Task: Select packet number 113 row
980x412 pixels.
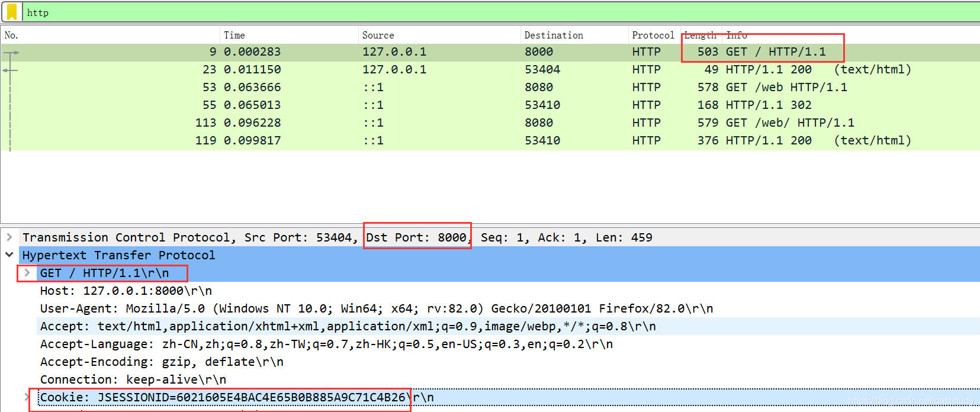Action: 490,123
